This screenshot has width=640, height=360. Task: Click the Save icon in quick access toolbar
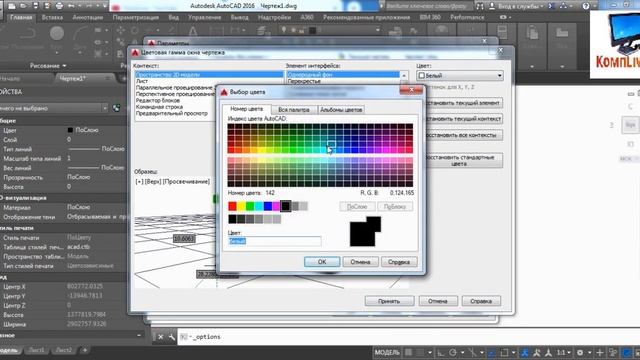click(x=36, y=6)
